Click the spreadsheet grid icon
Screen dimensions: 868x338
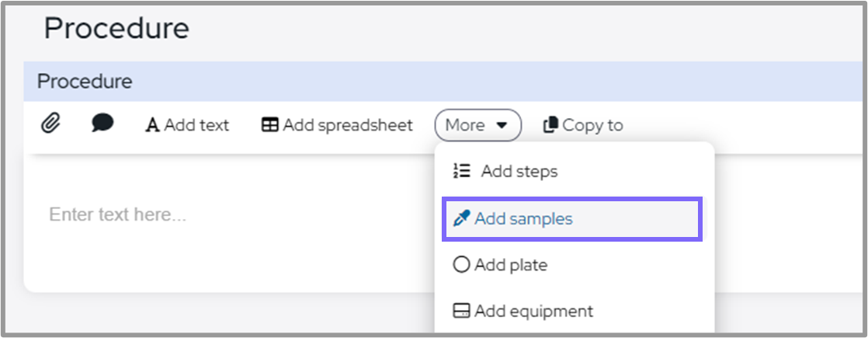tap(269, 125)
